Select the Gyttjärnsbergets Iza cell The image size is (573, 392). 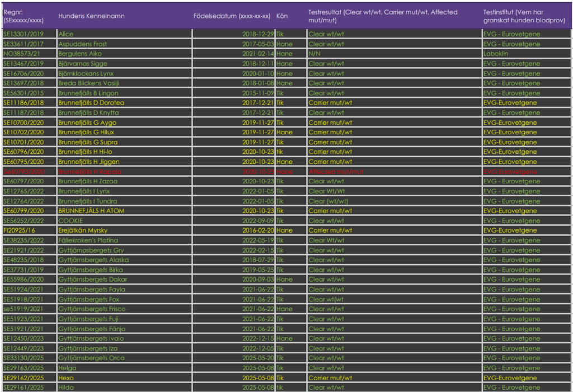(124, 348)
